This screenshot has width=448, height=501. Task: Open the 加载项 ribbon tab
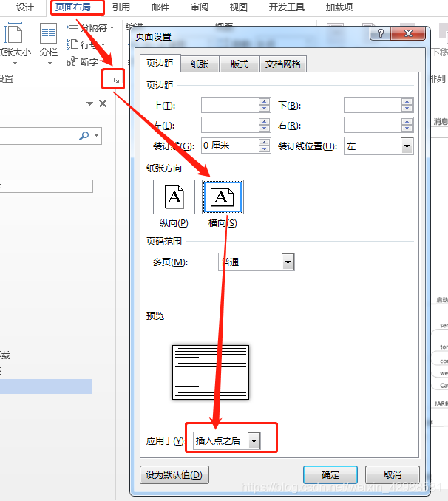click(339, 7)
